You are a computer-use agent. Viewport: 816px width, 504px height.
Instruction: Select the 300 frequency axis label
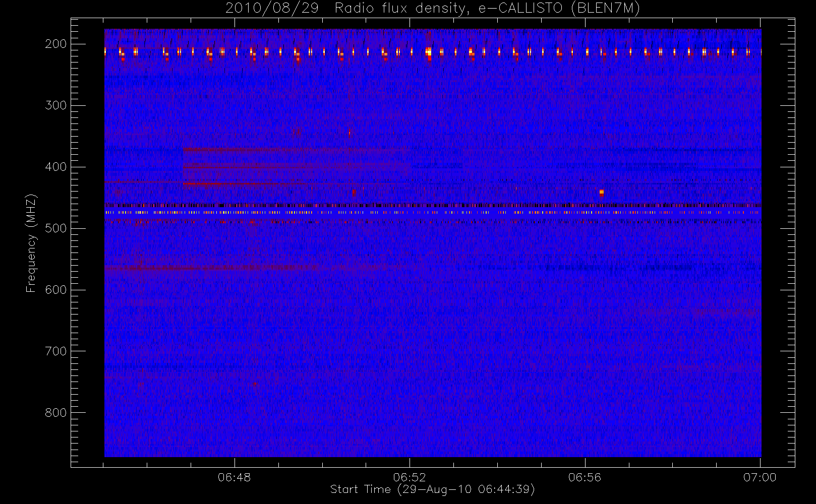pyautogui.click(x=56, y=105)
